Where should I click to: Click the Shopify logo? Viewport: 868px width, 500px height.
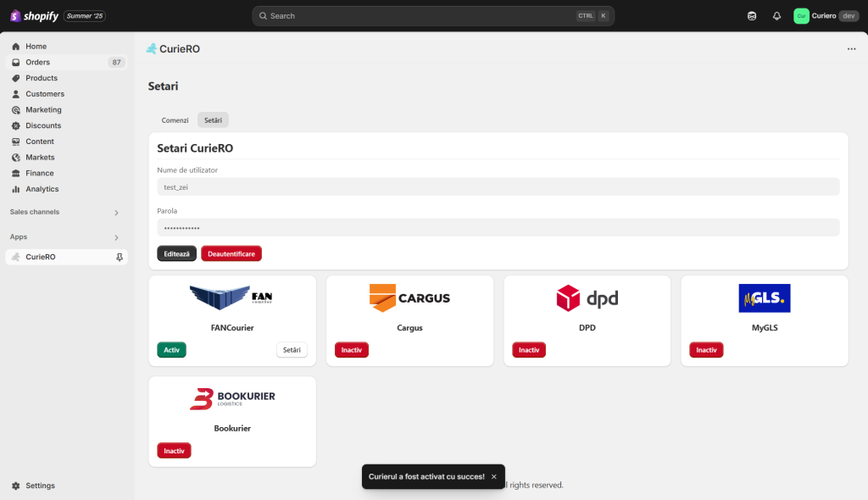[34, 16]
